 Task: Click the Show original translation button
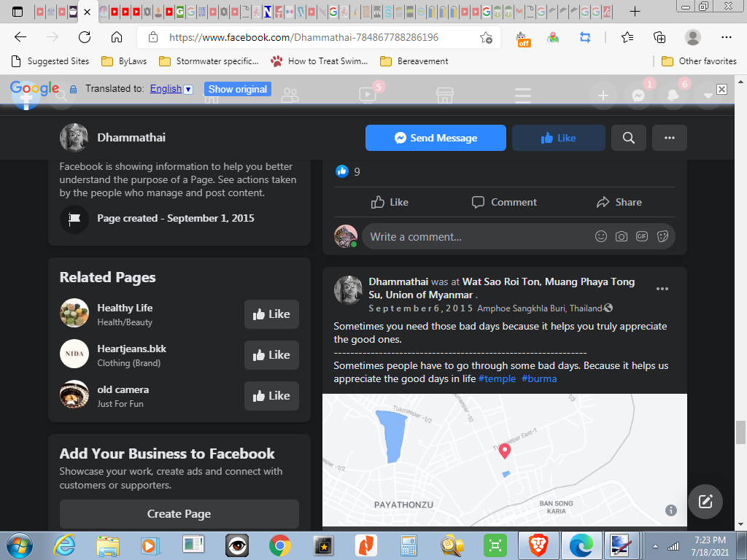pos(238,89)
